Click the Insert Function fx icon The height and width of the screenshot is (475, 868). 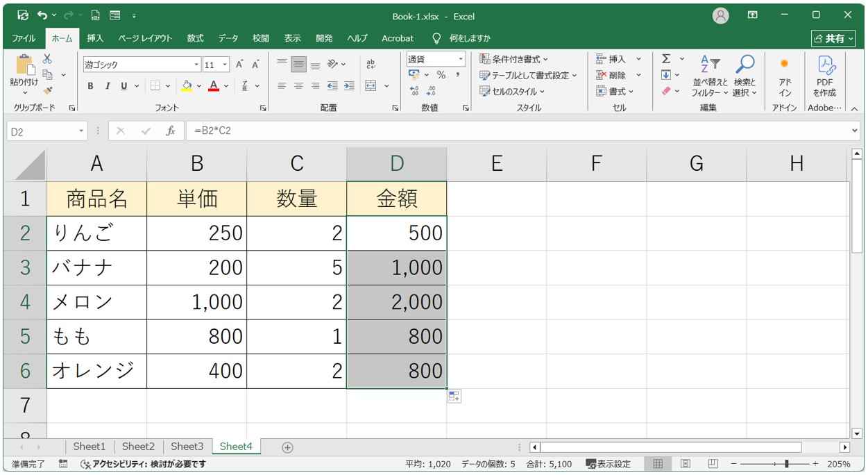click(171, 131)
